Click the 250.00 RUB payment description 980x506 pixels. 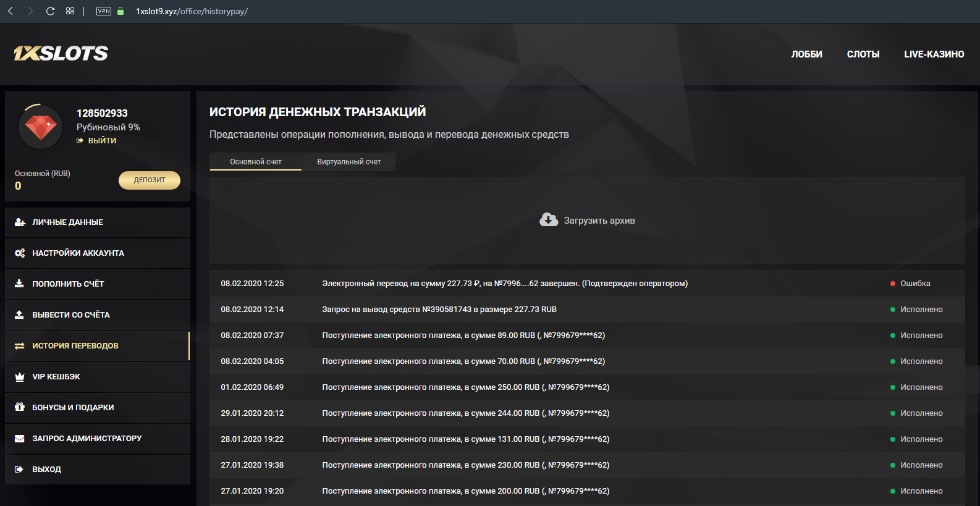(x=466, y=387)
